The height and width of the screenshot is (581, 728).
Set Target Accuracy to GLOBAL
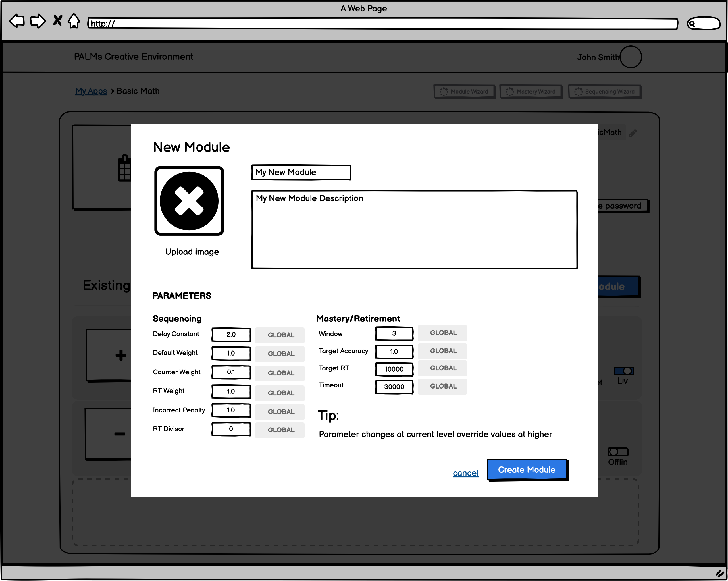coord(442,351)
